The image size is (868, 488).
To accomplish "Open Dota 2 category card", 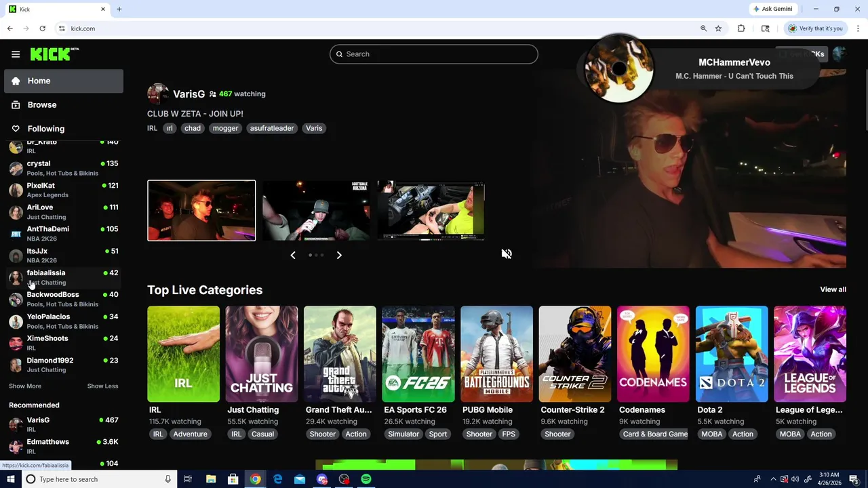I will coord(732,354).
